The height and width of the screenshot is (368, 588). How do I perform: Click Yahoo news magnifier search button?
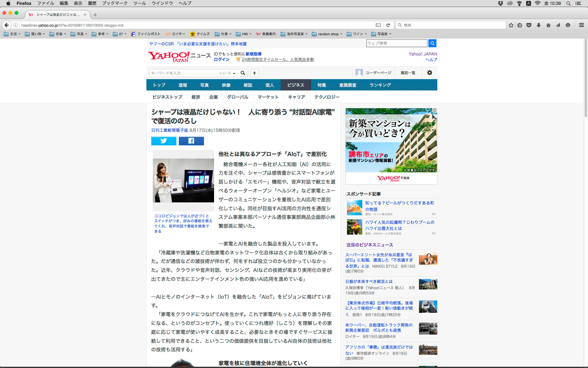click(243, 73)
